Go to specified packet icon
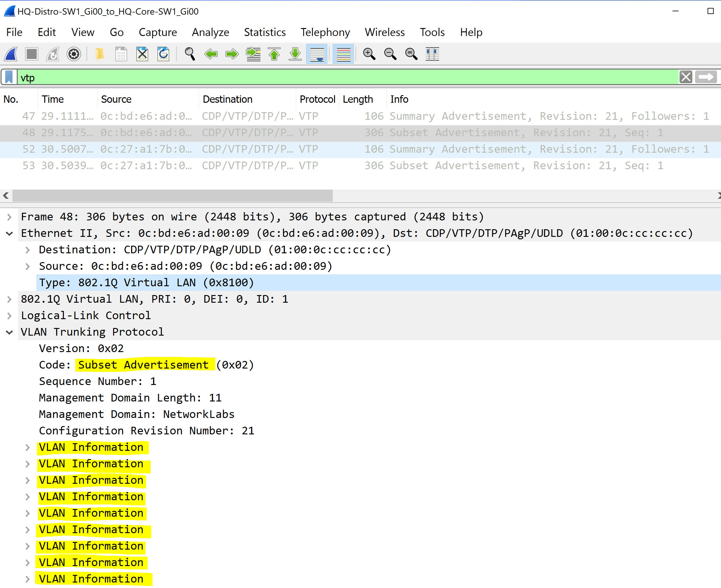Viewport: 721px width, 588px height. 253,54
